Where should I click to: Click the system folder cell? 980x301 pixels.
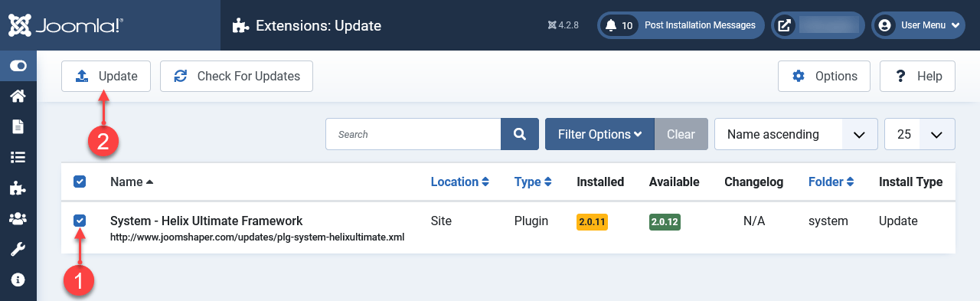[828, 221]
